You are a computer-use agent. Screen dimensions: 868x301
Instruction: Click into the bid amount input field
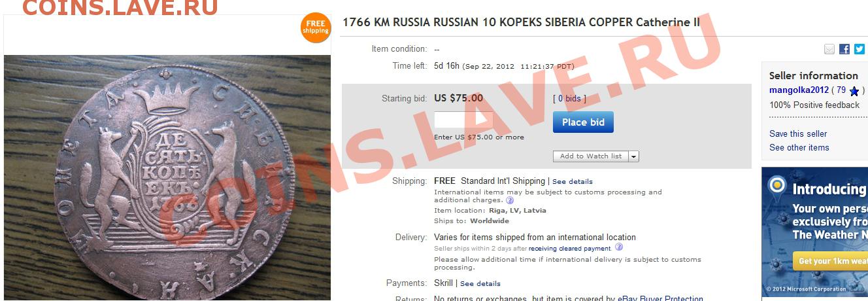point(463,120)
